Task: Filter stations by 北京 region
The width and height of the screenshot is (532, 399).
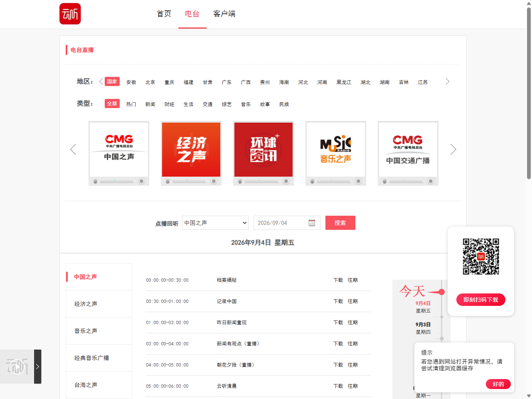Action: click(150, 82)
